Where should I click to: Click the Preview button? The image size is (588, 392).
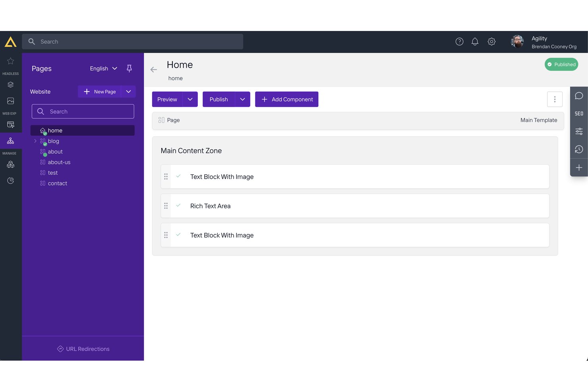tap(167, 99)
